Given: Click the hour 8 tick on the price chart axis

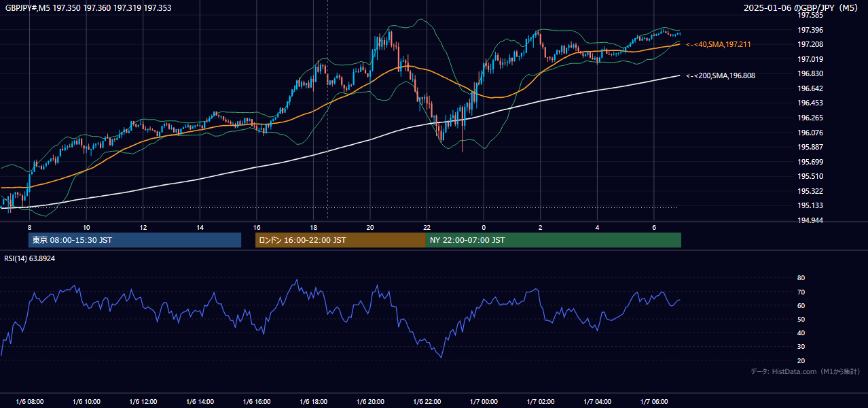Looking at the screenshot, I should [29, 227].
